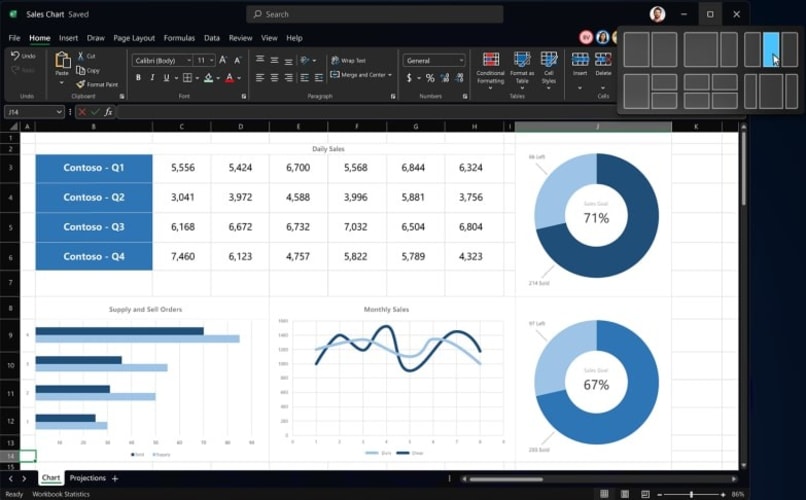
Task: Click the Undo button in ribbon
Action: pyautogui.click(x=23, y=55)
